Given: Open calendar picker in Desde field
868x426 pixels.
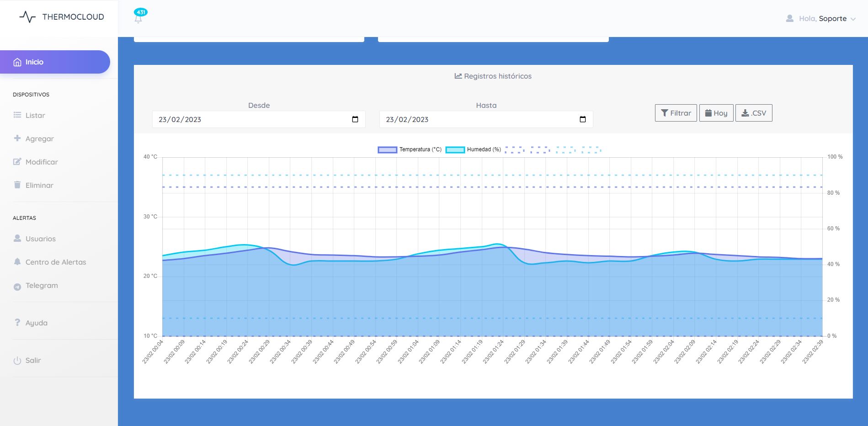Looking at the screenshot, I should pos(355,119).
